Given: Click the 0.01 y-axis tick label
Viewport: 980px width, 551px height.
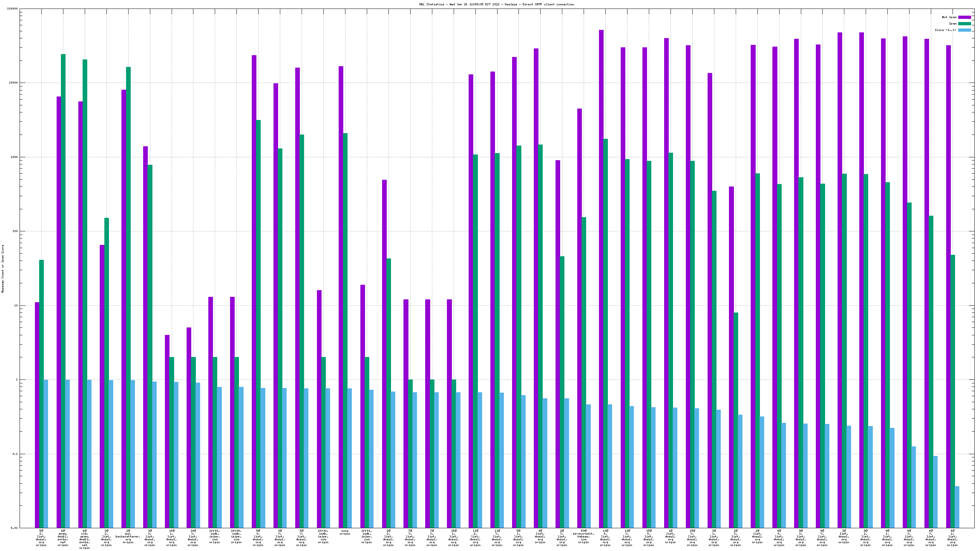Looking at the screenshot, I should [14, 528].
